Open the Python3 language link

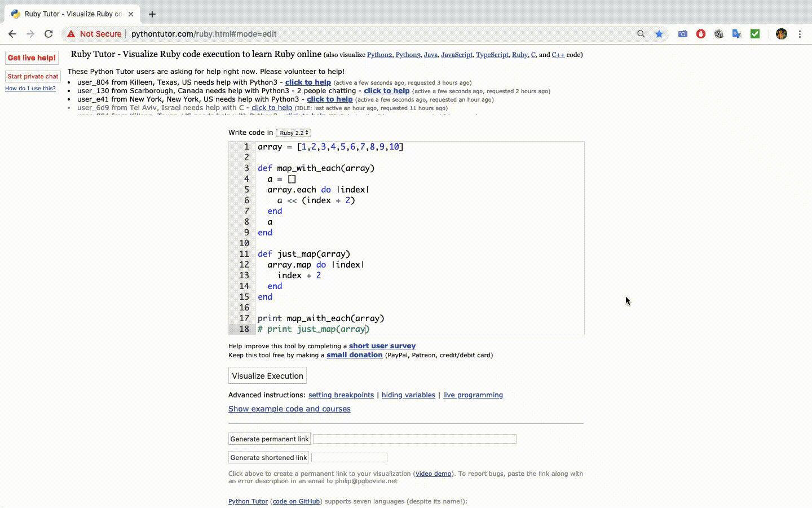coord(408,55)
